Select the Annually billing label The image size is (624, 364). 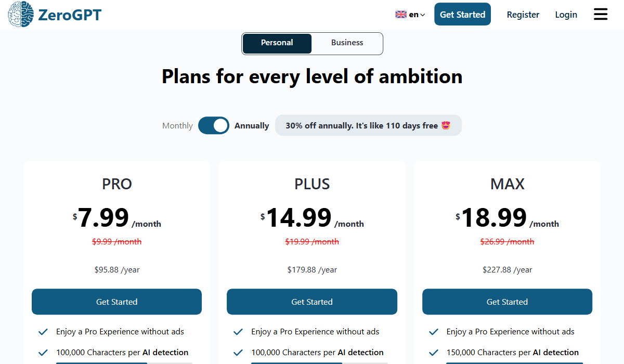[x=252, y=125]
